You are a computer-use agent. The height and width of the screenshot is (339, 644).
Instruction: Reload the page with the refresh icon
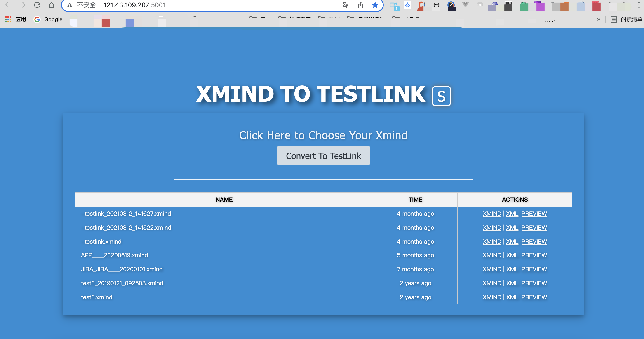(x=37, y=5)
